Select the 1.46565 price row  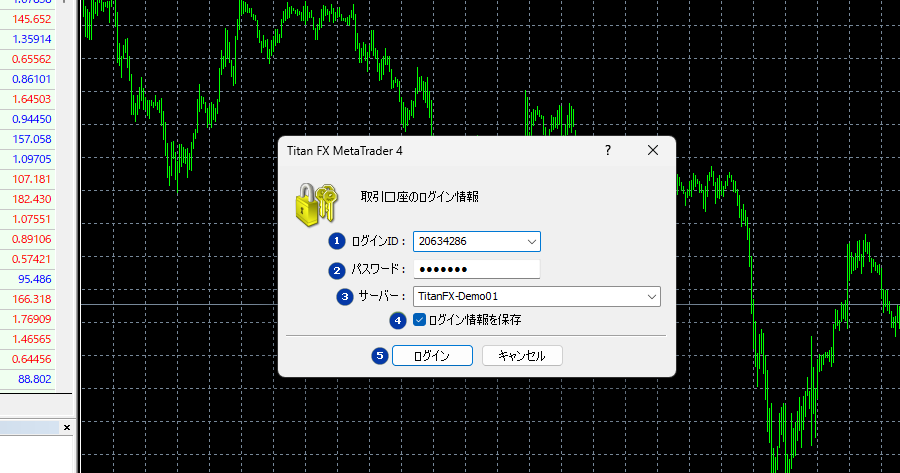(28, 339)
